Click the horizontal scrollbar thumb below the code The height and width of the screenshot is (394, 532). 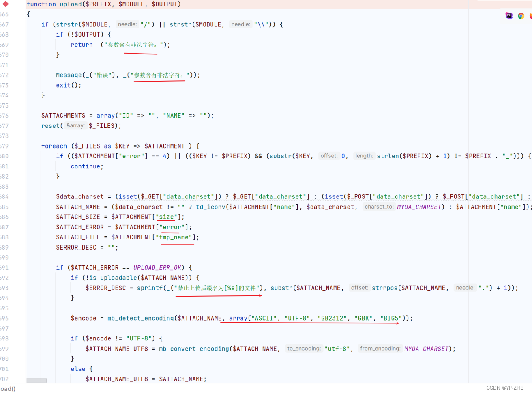36,381
